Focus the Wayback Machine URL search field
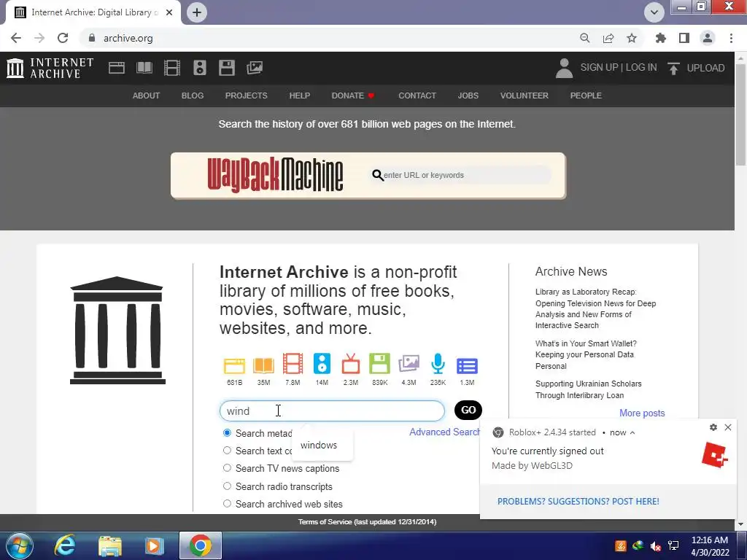Screen dimensions: 747x560 point(460,175)
